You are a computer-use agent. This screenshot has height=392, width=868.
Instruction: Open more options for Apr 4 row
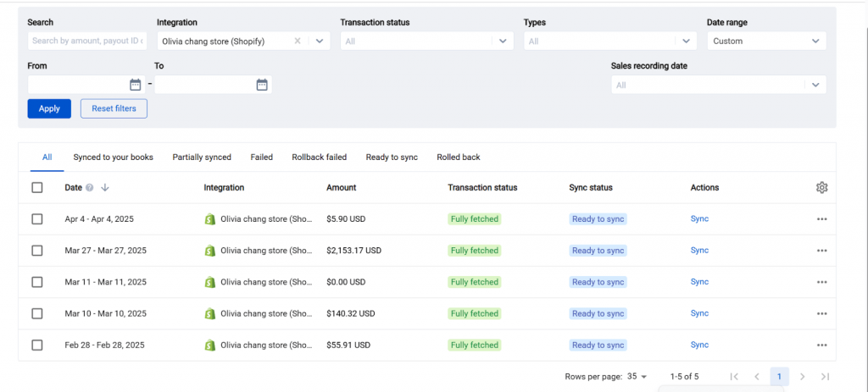(821, 219)
